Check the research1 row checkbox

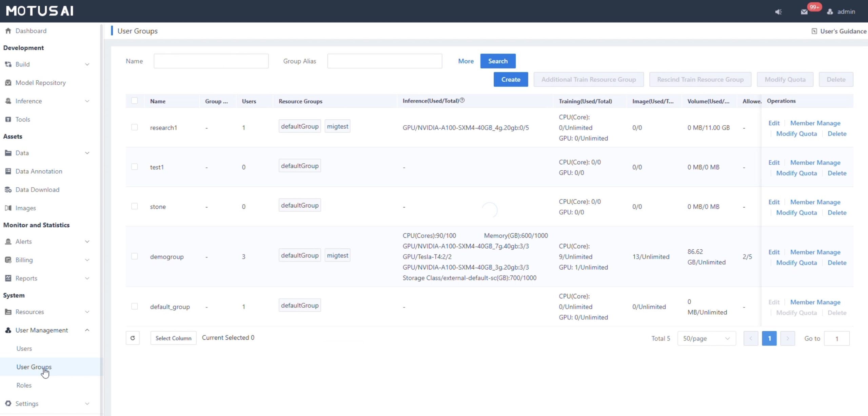point(134,127)
